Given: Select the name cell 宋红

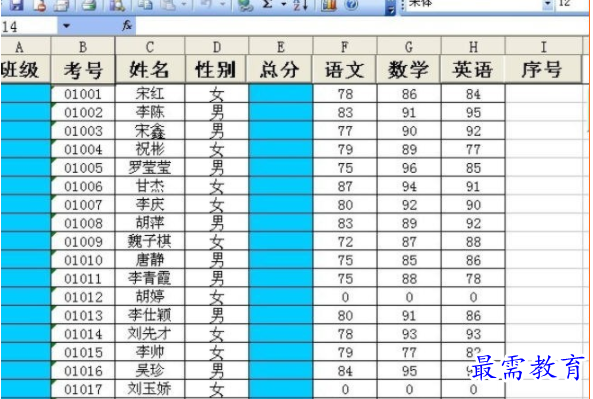Looking at the screenshot, I should click(x=150, y=94).
